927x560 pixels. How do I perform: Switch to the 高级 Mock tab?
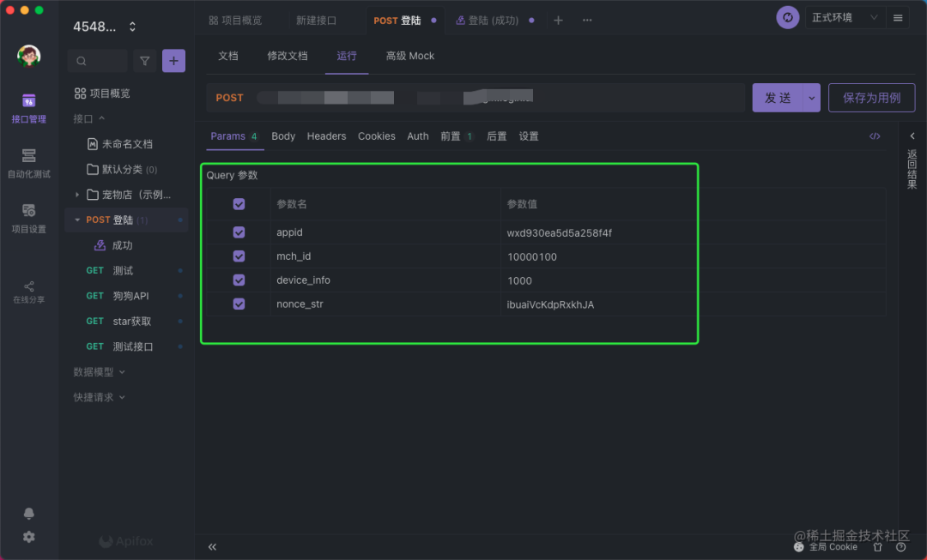point(409,56)
